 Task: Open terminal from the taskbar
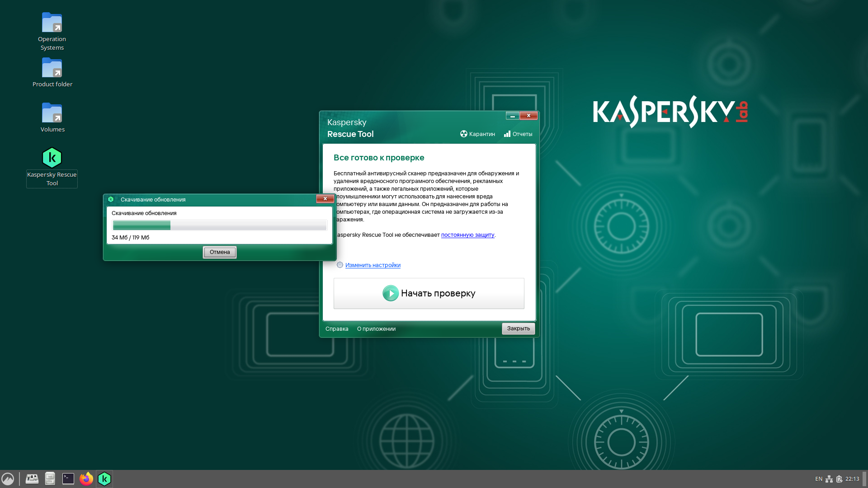(x=68, y=479)
